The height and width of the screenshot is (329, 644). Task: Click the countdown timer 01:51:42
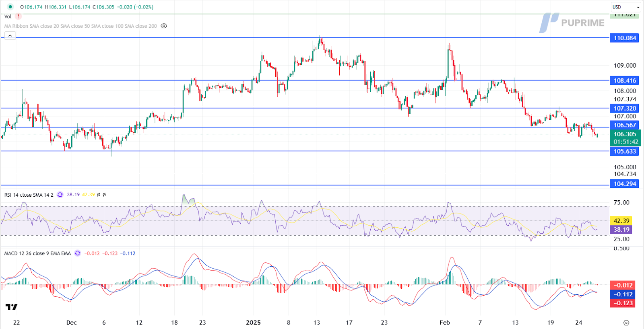[625, 142]
